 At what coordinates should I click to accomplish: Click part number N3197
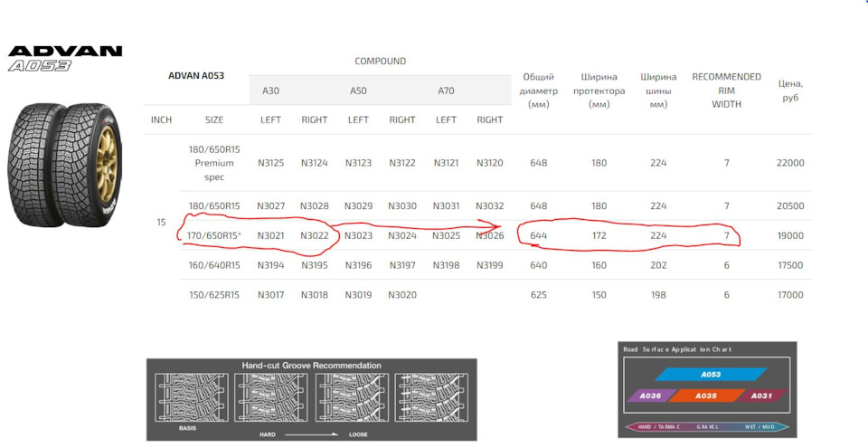click(401, 265)
